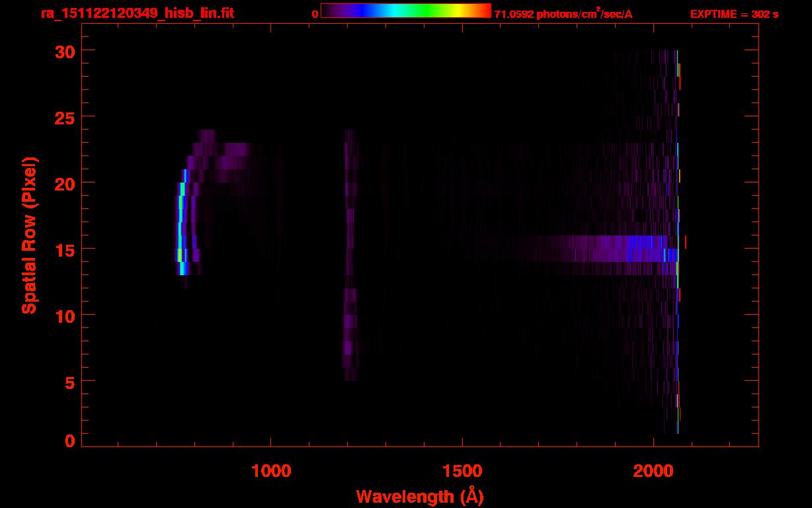Image resolution: width=812 pixels, height=508 pixels.
Task: Click the red marker right of the plot at row 15
Action: (686, 242)
